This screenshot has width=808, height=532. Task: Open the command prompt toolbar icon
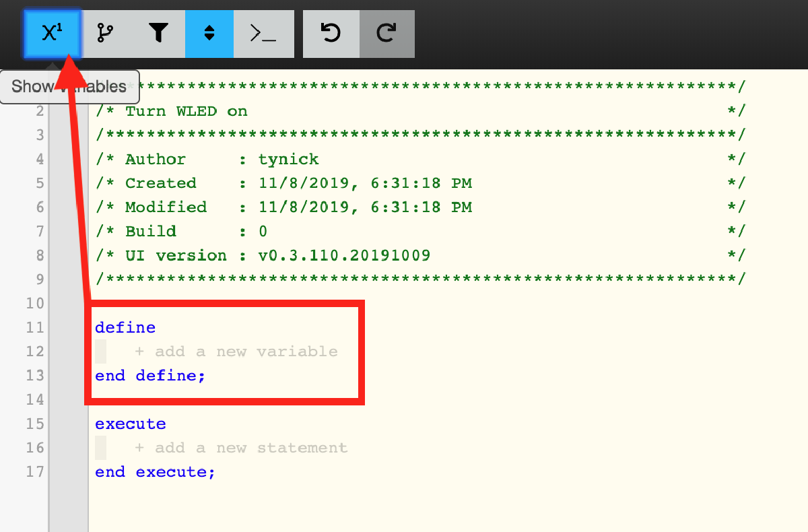(x=263, y=33)
